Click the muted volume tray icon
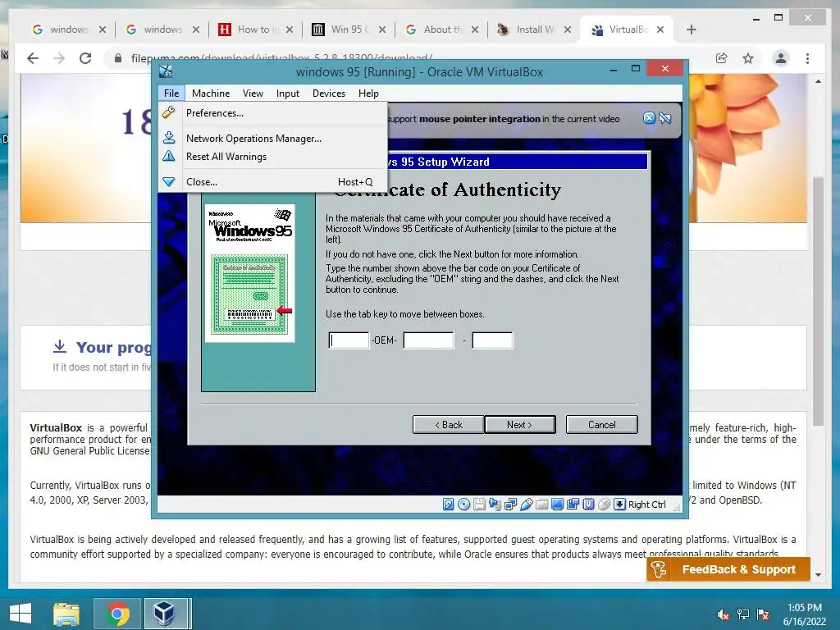This screenshot has width=840, height=630. [723, 614]
